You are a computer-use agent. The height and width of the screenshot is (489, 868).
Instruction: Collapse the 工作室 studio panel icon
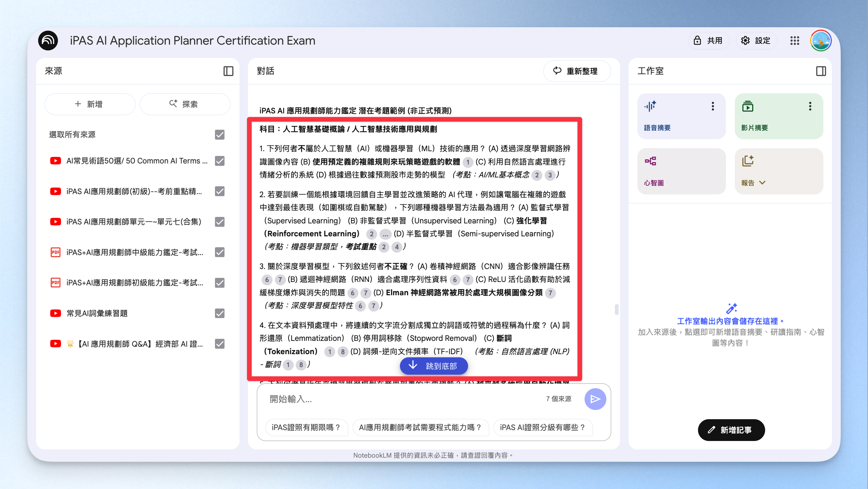click(821, 71)
